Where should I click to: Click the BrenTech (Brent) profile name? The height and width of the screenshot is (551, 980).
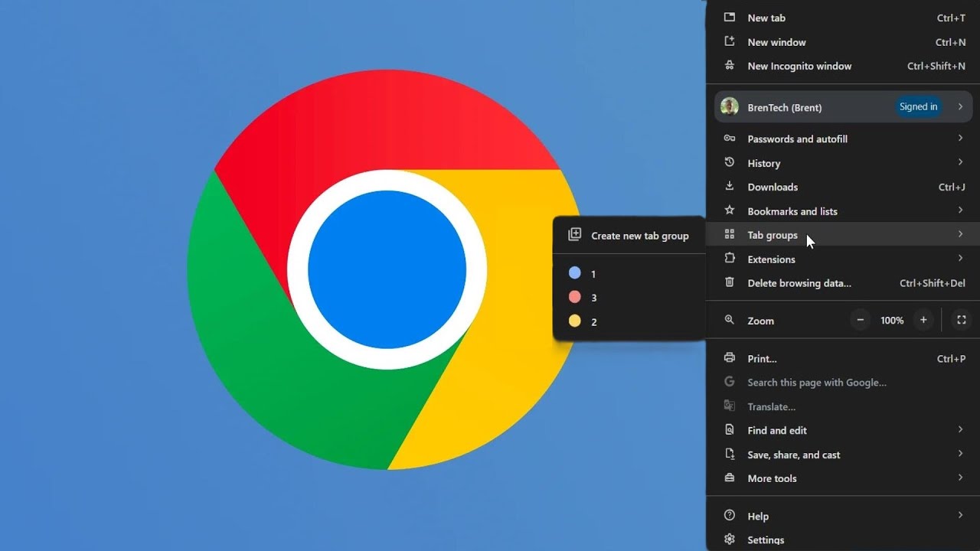(785, 108)
